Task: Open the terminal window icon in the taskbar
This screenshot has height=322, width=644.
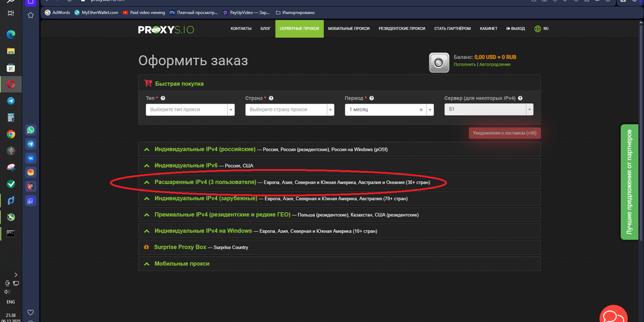Action: click(x=11, y=234)
